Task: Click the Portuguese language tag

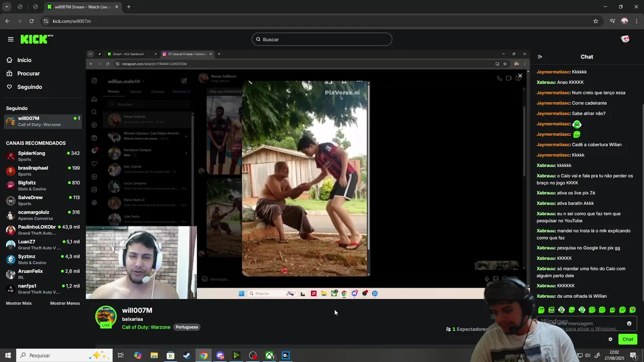Action: coord(187,327)
